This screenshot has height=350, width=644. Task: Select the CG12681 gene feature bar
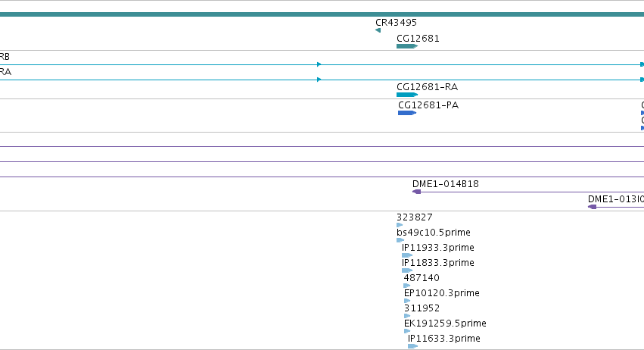(x=407, y=46)
